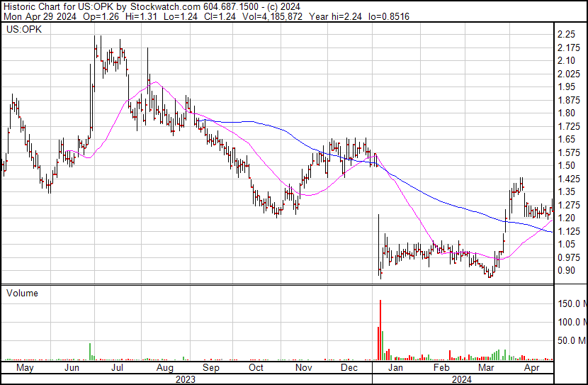
Task: Select the 0.90 price axis label
Action: click(x=566, y=271)
